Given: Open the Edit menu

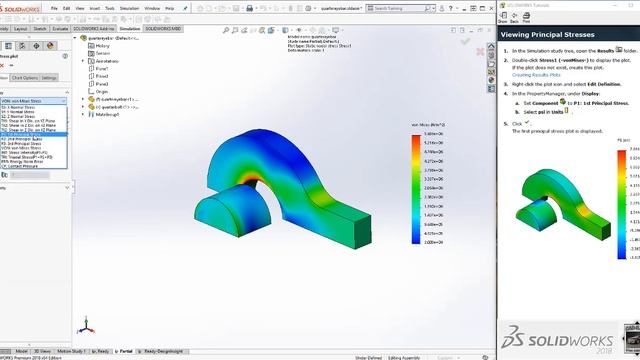Looking at the screenshot, I should pos(67,8).
